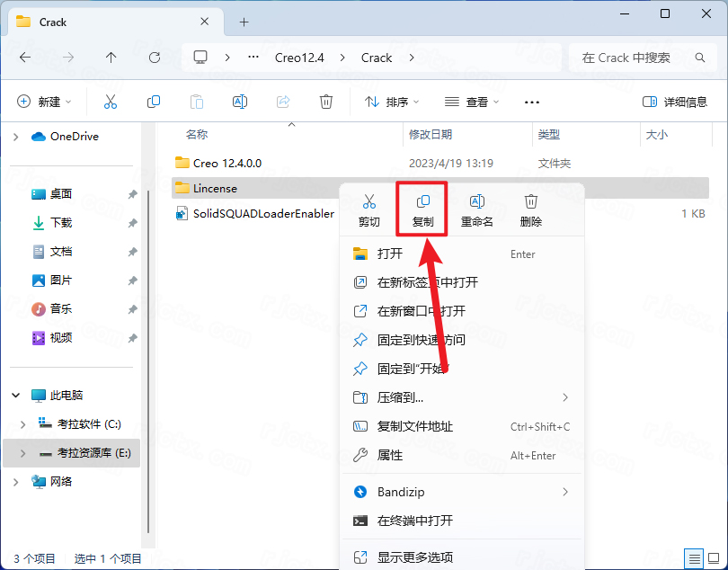Click the Rename icon in the toolbar

[240, 102]
